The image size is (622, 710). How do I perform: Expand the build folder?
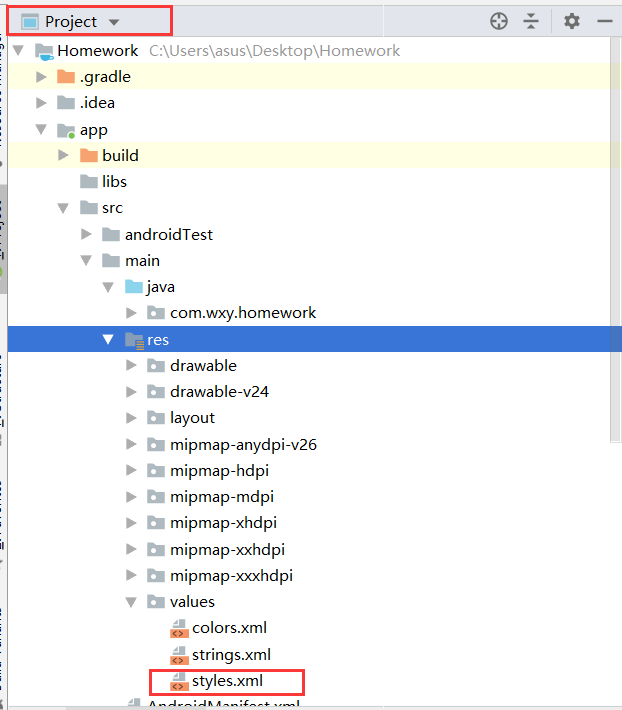pos(63,156)
